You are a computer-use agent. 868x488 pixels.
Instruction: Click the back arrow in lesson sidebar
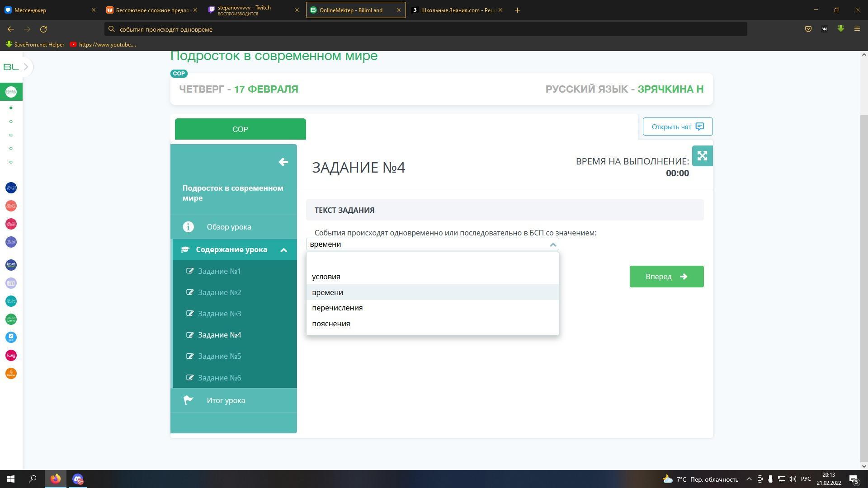pyautogui.click(x=283, y=162)
